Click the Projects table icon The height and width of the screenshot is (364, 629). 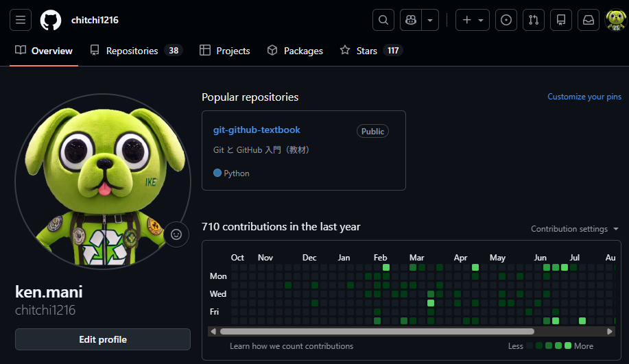click(x=205, y=50)
